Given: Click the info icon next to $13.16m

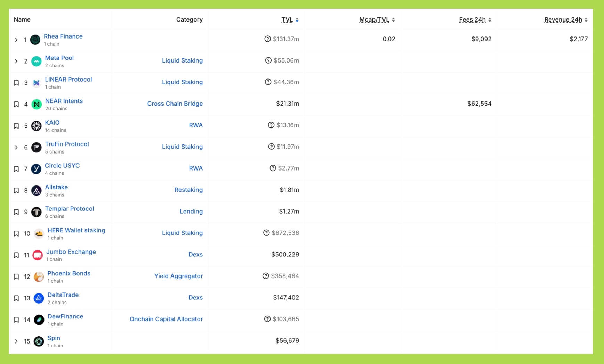Looking at the screenshot, I should (x=271, y=125).
